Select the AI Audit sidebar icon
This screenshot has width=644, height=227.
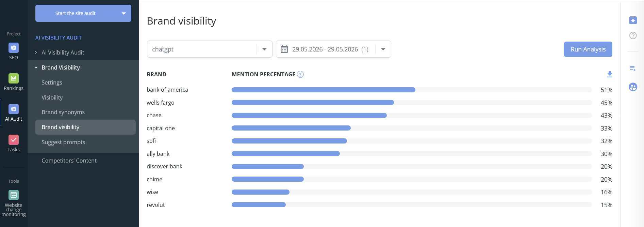14,109
